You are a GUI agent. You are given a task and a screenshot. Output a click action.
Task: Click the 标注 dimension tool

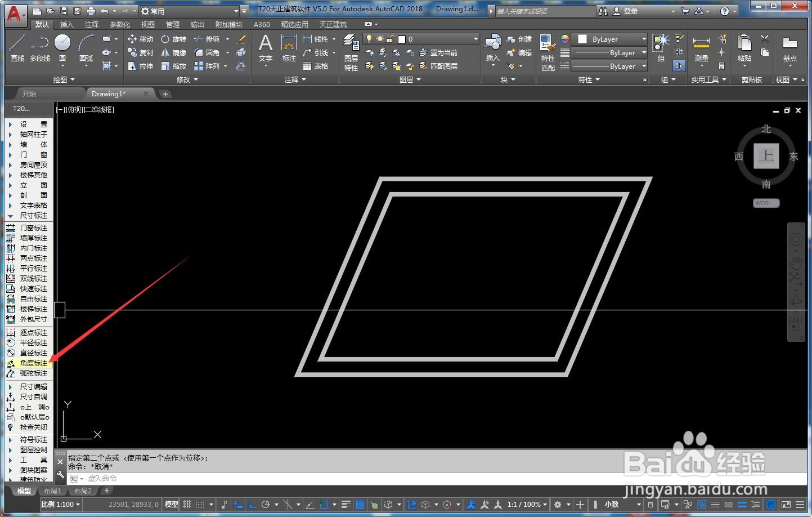(x=289, y=47)
